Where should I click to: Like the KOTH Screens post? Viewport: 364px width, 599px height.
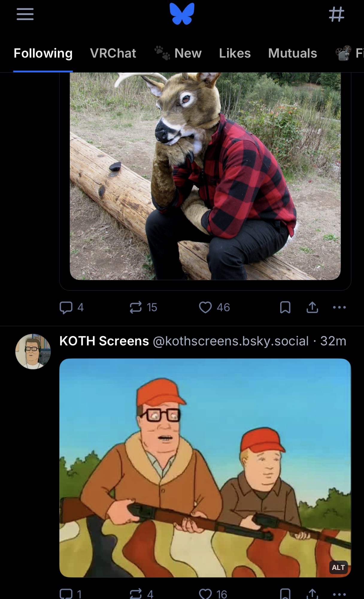[205, 593]
